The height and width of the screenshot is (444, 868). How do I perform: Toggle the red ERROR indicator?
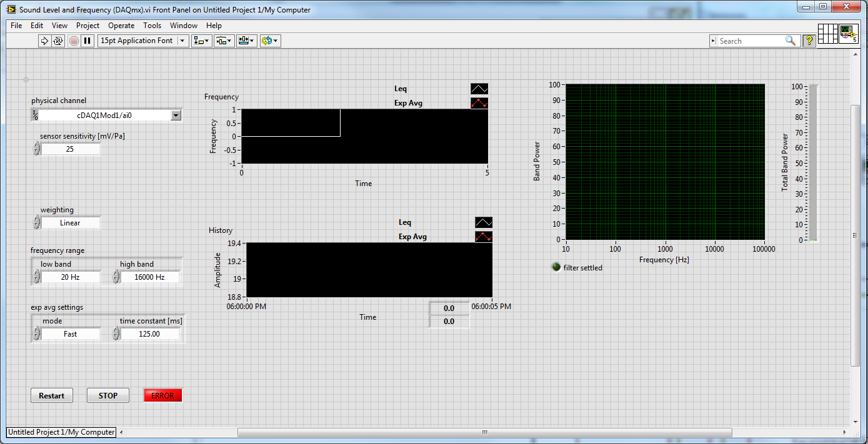point(163,395)
